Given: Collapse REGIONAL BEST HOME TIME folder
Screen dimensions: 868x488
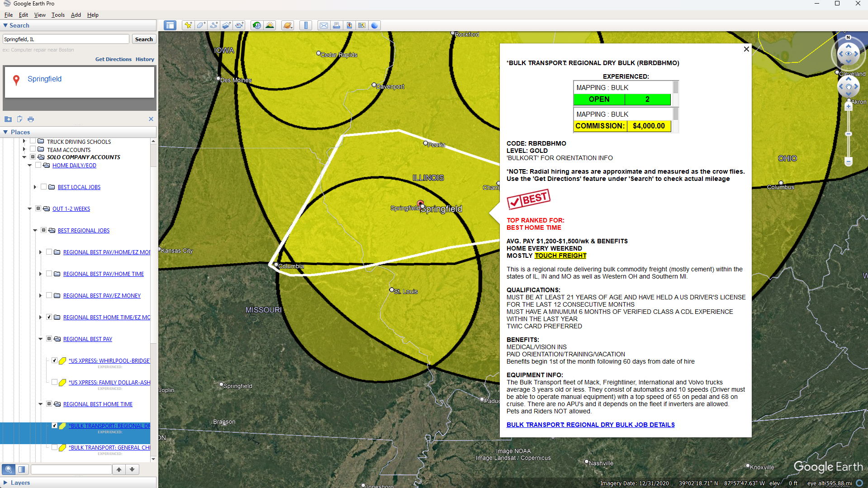Looking at the screenshot, I should 40,404.
